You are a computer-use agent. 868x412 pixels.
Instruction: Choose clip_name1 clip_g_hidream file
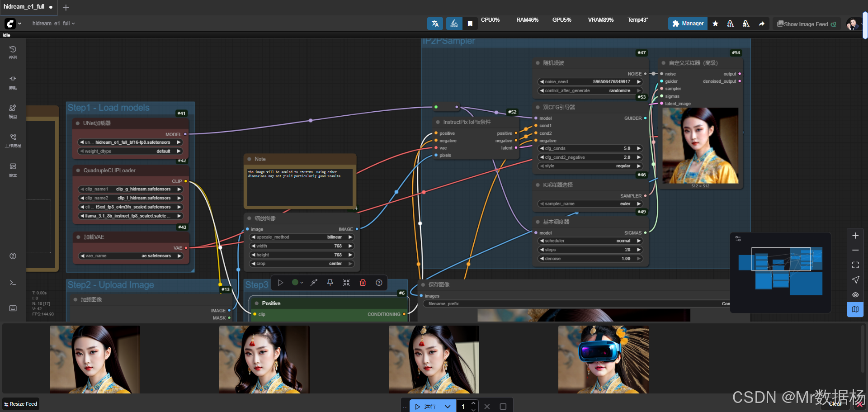tap(130, 189)
